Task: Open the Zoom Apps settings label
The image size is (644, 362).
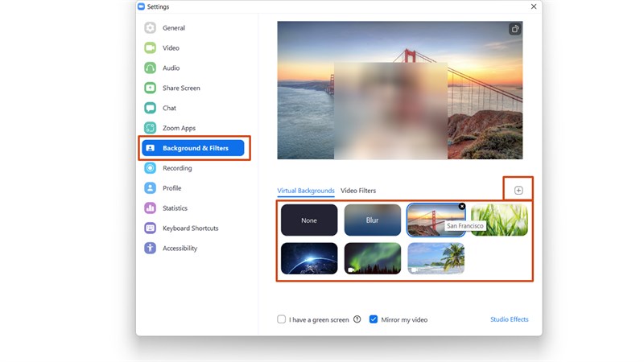Action: pyautogui.click(x=179, y=129)
